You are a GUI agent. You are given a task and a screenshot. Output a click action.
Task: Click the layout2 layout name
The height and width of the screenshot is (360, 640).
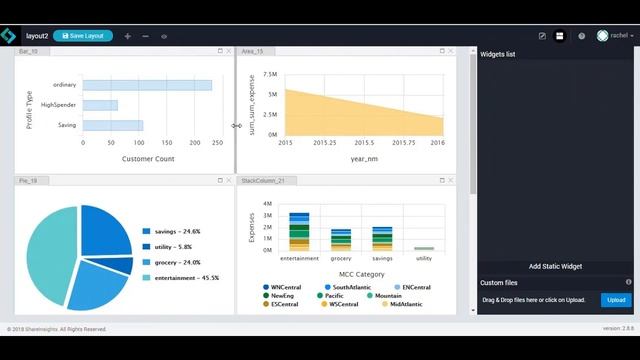(37, 36)
